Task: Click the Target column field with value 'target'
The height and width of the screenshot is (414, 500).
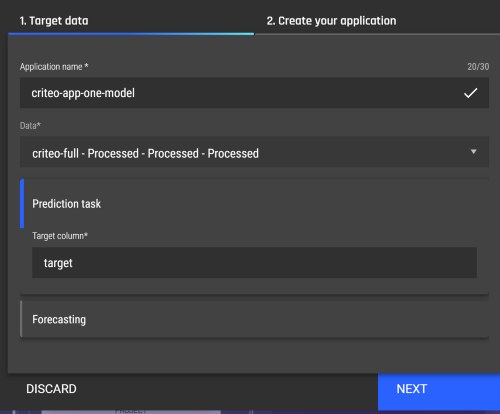Action: (254, 263)
